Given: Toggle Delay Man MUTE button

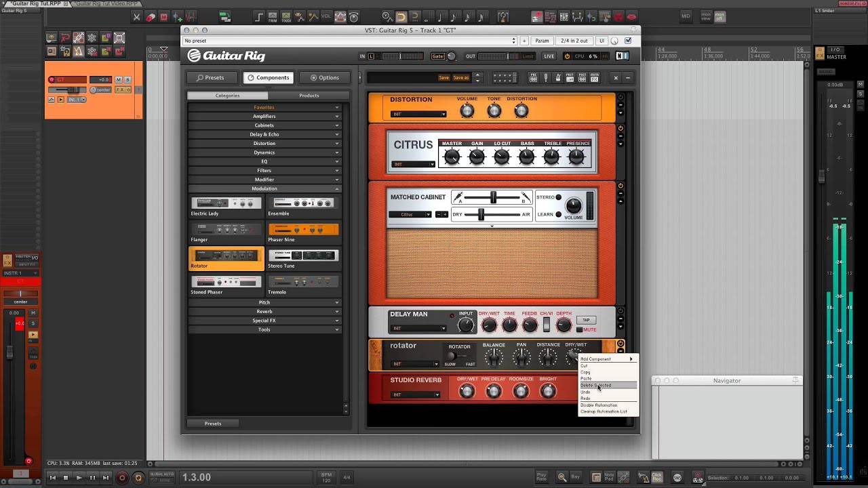Looking at the screenshot, I should pos(579,329).
